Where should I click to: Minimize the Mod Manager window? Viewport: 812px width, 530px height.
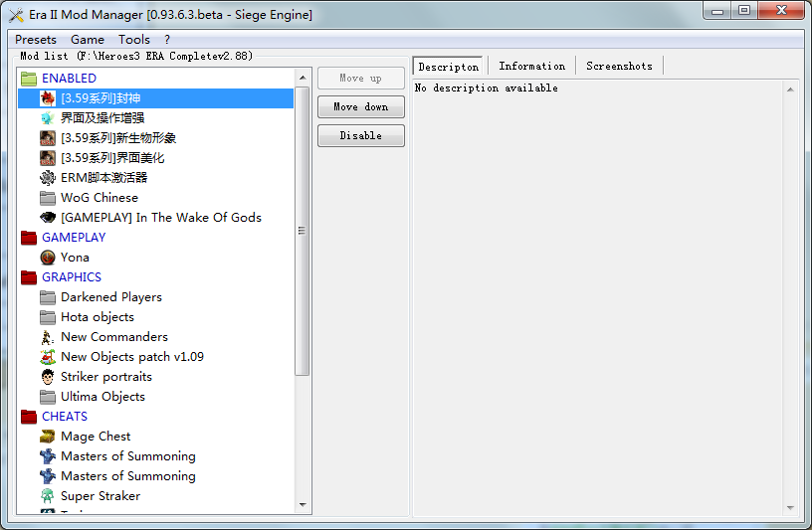pyautogui.click(x=717, y=11)
